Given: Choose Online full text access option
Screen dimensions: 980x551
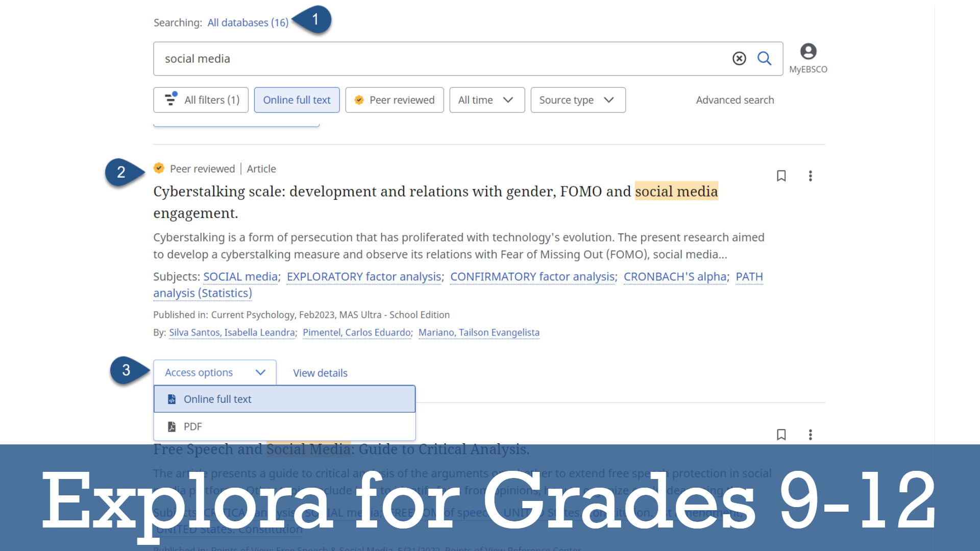Looking at the screenshot, I should [x=284, y=399].
